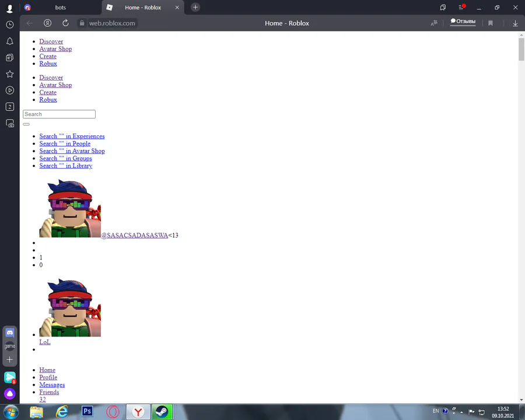Open Steam from taskbar
The image size is (525, 420).
(x=162, y=412)
